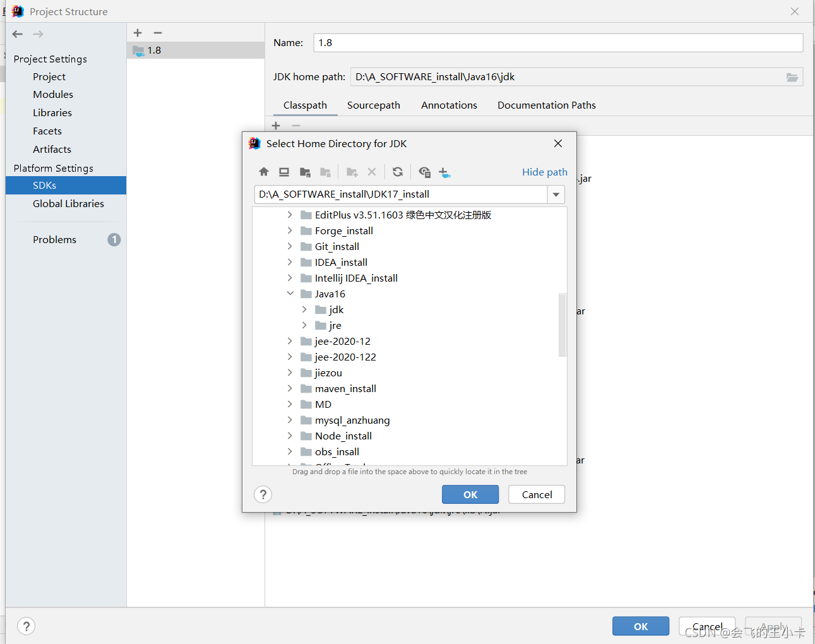Viewport: 815px width, 644px height.
Task: Select the jiezou folder row
Action: point(409,373)
